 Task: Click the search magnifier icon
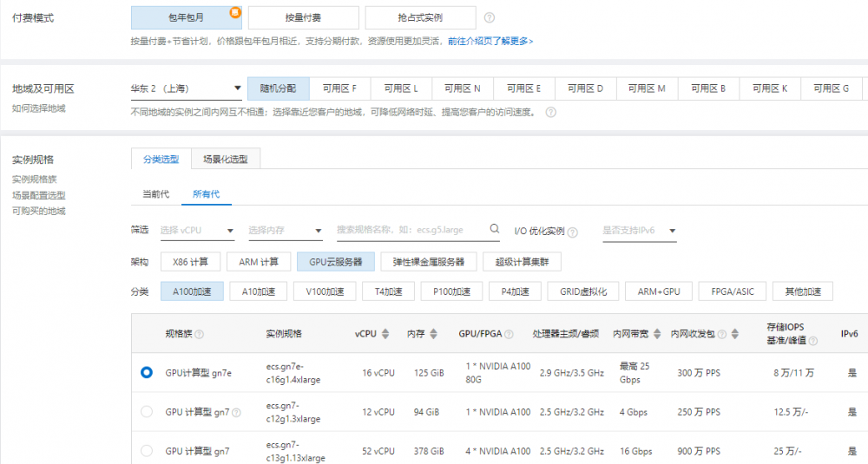495,229
